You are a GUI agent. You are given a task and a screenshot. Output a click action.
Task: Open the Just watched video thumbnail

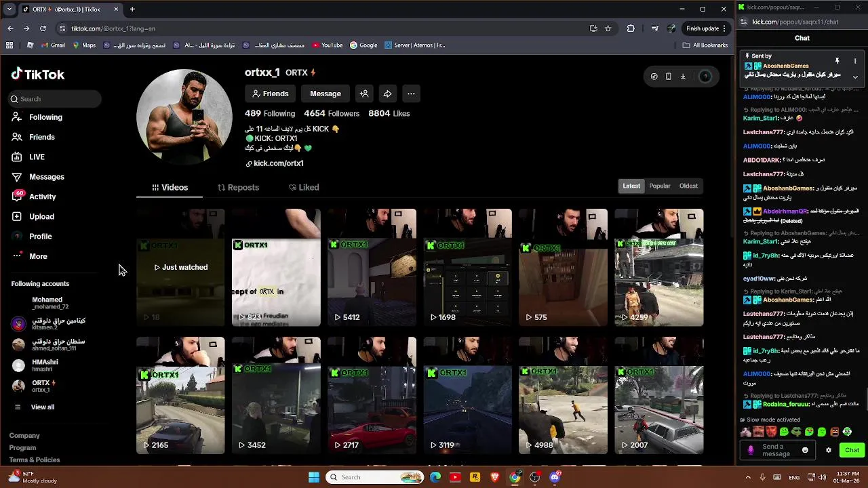pyautogui.click(x=180, y=268)
